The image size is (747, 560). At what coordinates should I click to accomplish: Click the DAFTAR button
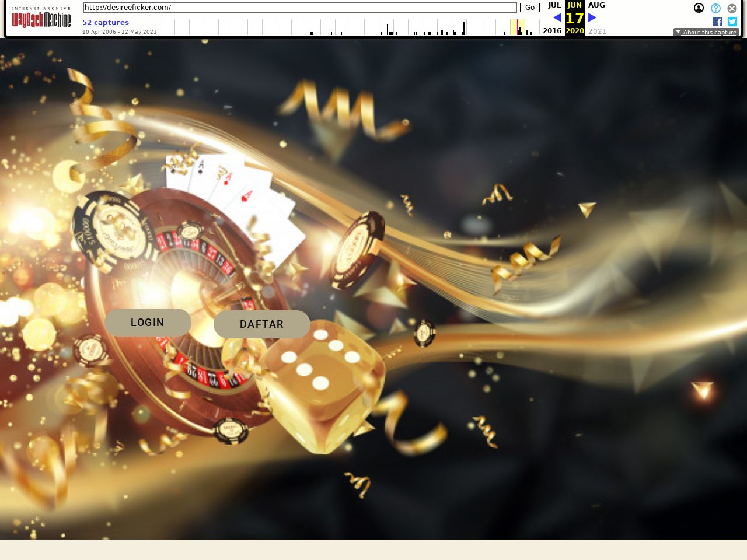click(x=261, y=324)
